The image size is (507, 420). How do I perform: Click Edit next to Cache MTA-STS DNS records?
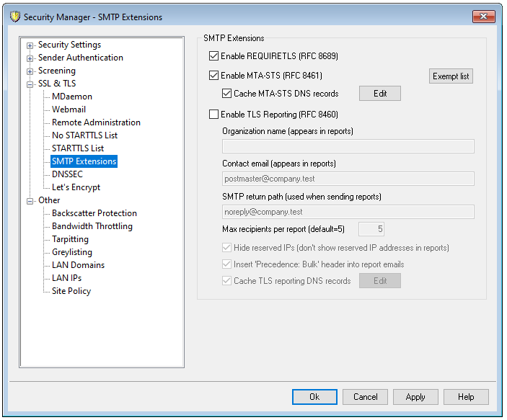pyautogui.click(x=379, y=94)
